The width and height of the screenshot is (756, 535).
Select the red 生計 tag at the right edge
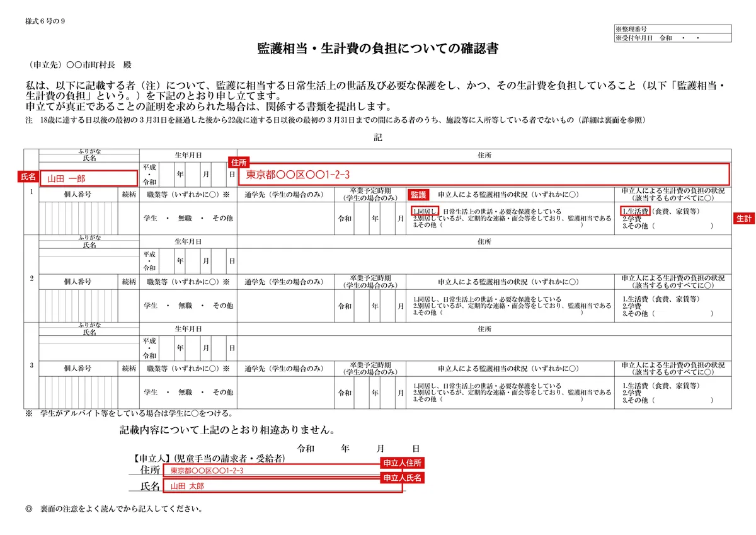coord(745,218)
